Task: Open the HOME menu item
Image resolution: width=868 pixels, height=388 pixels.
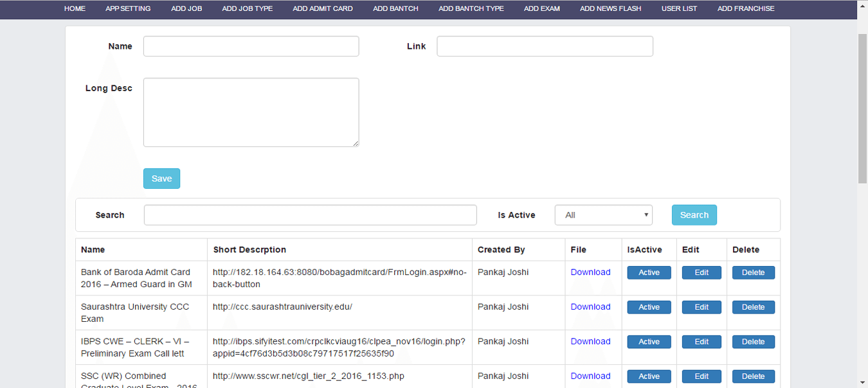Action: tap(75, 8)
